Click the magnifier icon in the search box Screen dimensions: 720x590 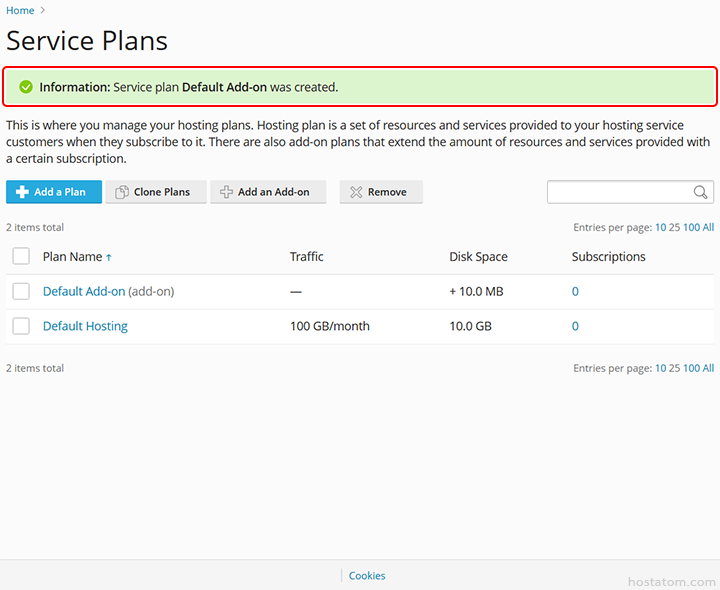click(x=700, y=192)
